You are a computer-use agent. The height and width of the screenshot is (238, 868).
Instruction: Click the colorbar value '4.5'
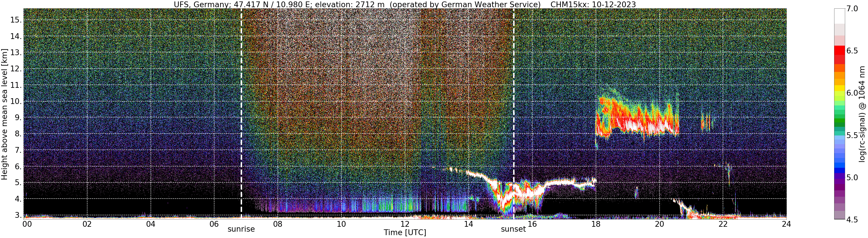(x=852, y=220)
